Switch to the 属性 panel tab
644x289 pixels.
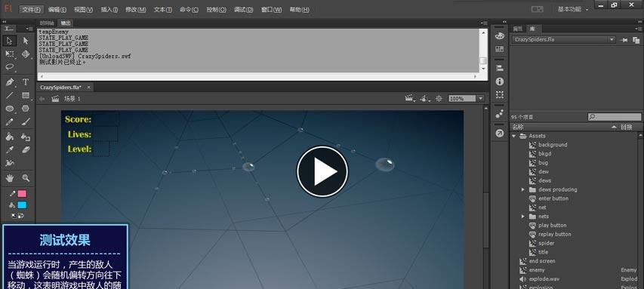tap(517, 29)
